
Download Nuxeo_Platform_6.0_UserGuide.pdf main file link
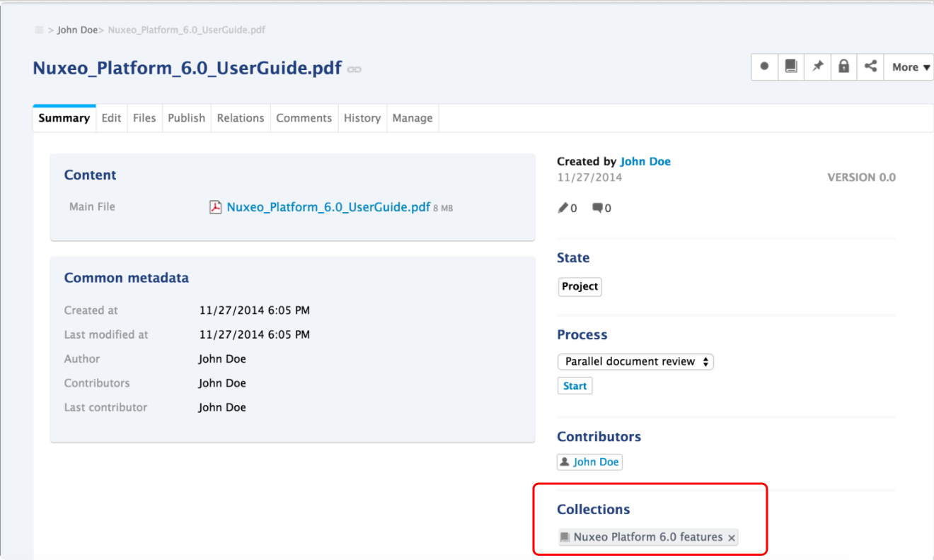tap(328, 207)
